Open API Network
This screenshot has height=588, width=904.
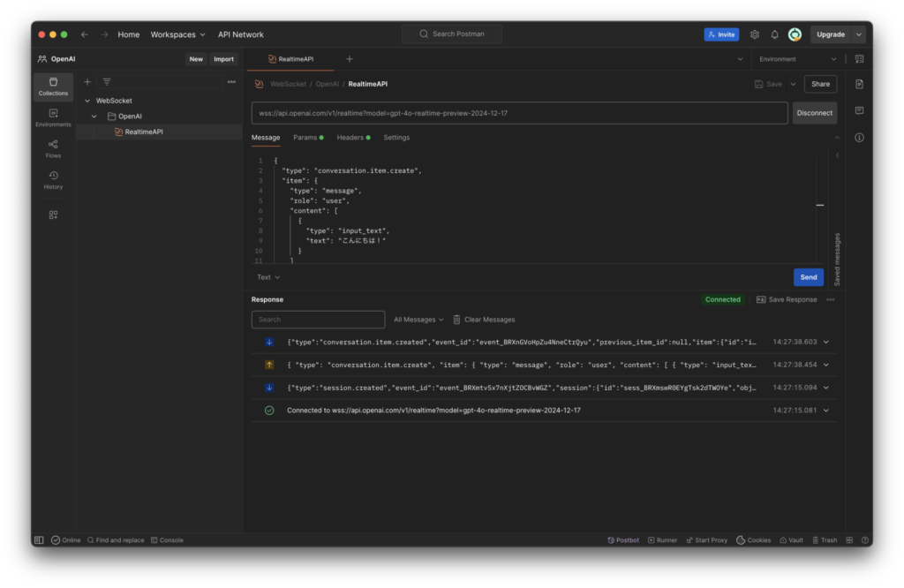[x=240, y=34]
